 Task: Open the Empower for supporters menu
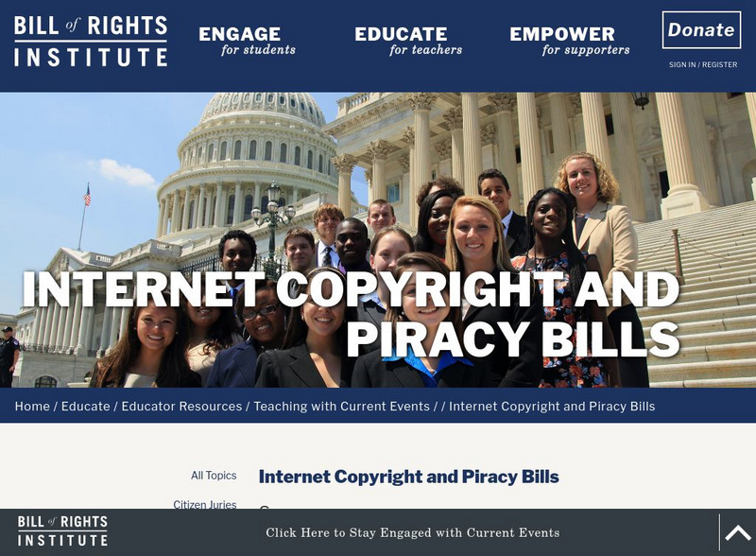pyautogui.click(x=570, y=41)
